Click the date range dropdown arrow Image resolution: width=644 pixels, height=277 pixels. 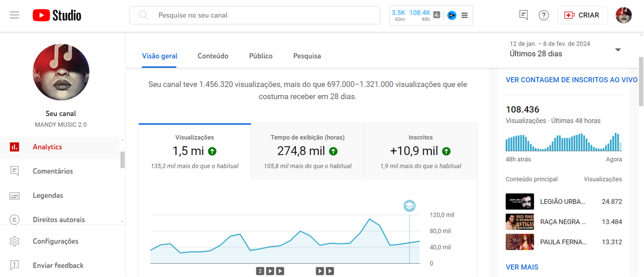pyautogui.click(x=618, y=50)
